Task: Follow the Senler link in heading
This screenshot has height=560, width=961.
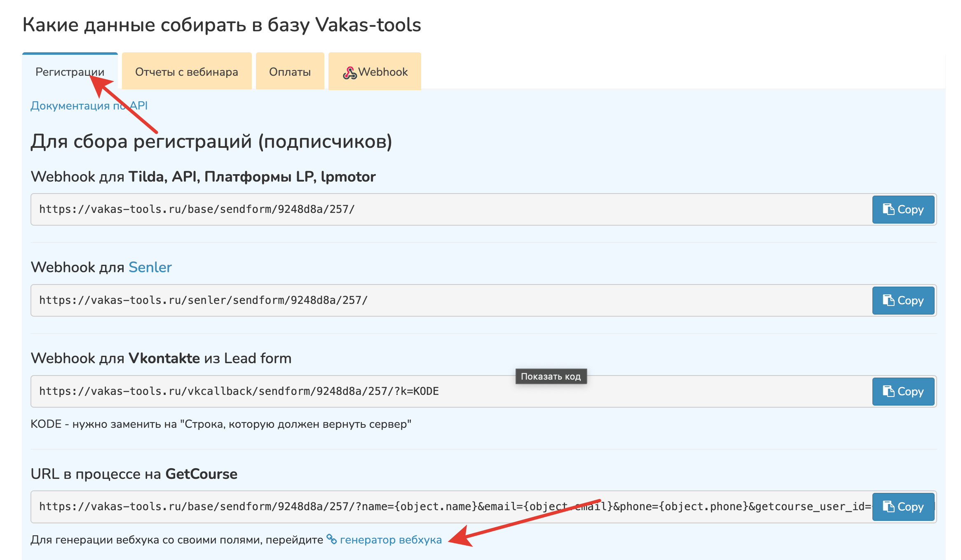Action: 150,267
